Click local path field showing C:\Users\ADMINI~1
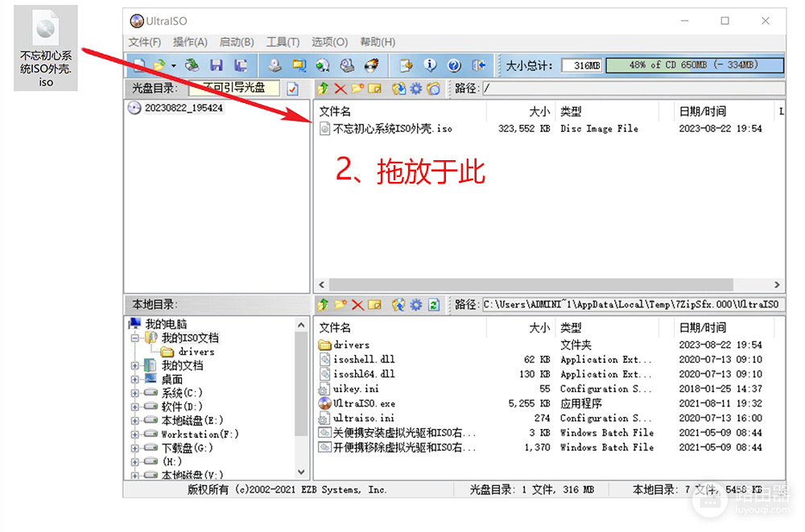 (x=633, y=304)
